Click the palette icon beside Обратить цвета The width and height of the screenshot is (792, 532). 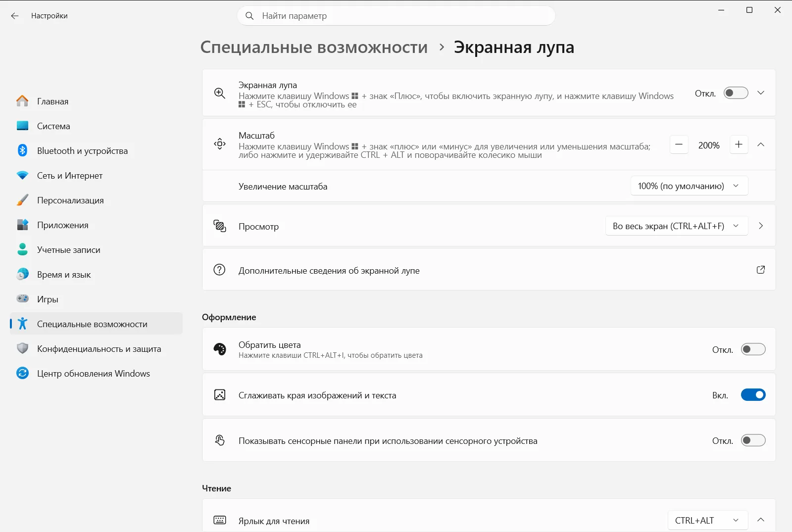(220, 349)
